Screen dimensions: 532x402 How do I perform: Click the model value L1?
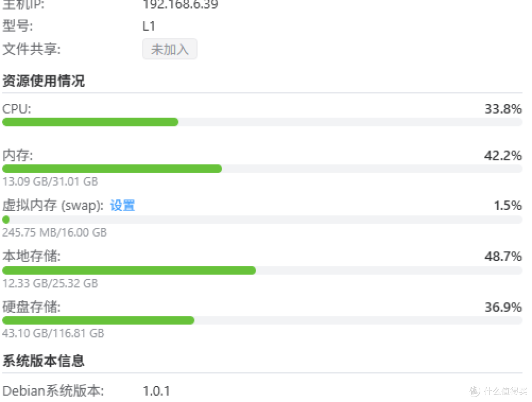pyautogui.click(x=149, y=26)
